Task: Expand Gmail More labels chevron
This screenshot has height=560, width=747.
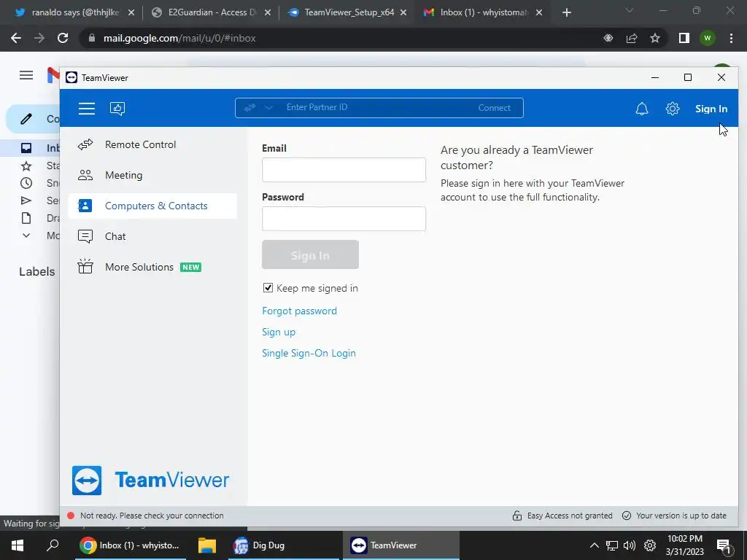Action: (x=26, y=236)
